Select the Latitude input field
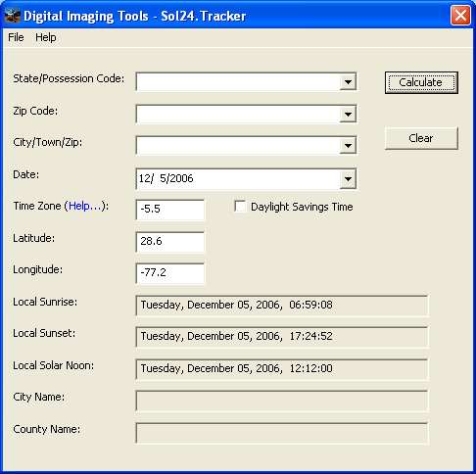This screenshot has width=476, height=474. (x=170, y=242)
